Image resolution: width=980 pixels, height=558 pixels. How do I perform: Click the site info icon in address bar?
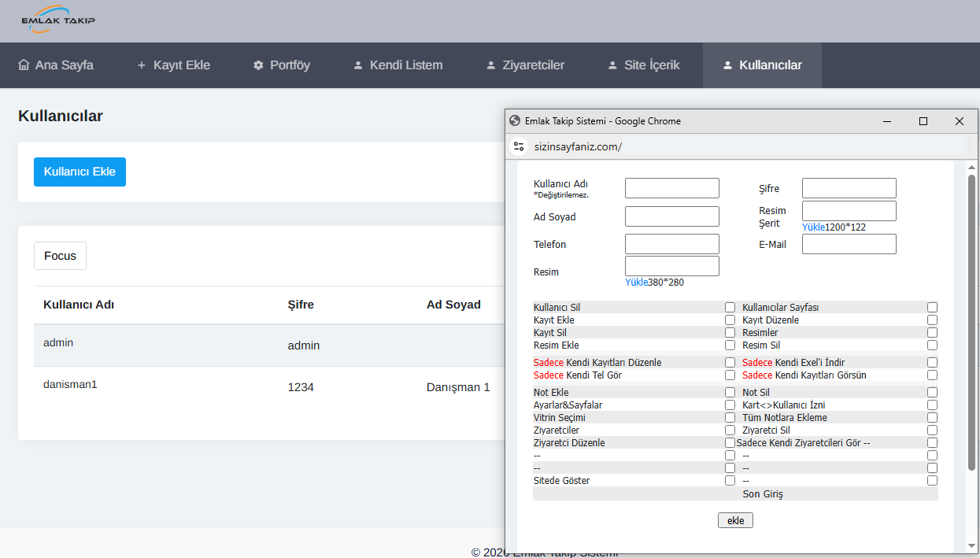coord(519,146)
